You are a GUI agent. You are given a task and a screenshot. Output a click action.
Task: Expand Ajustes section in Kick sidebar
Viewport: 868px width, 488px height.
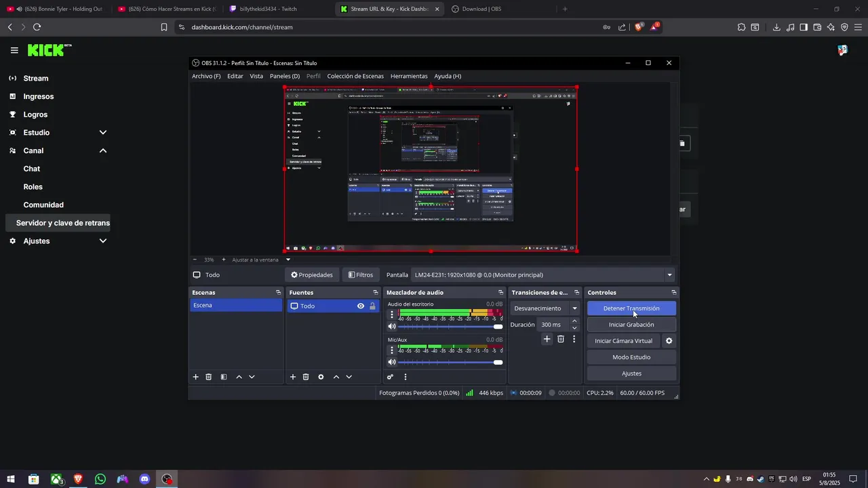[x=103, y=241]
